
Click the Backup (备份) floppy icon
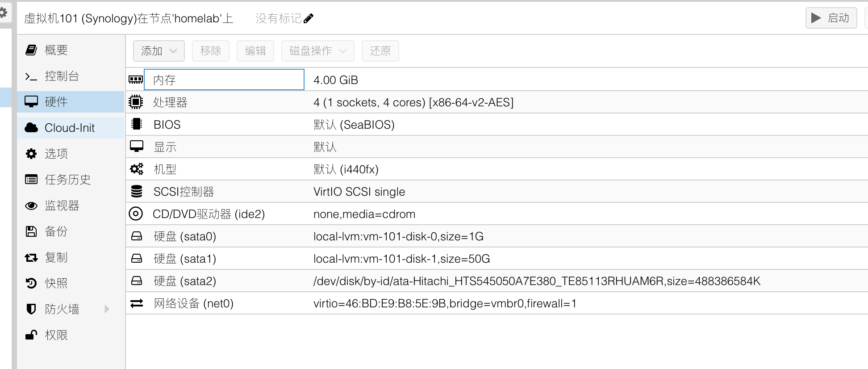(31, 231)
